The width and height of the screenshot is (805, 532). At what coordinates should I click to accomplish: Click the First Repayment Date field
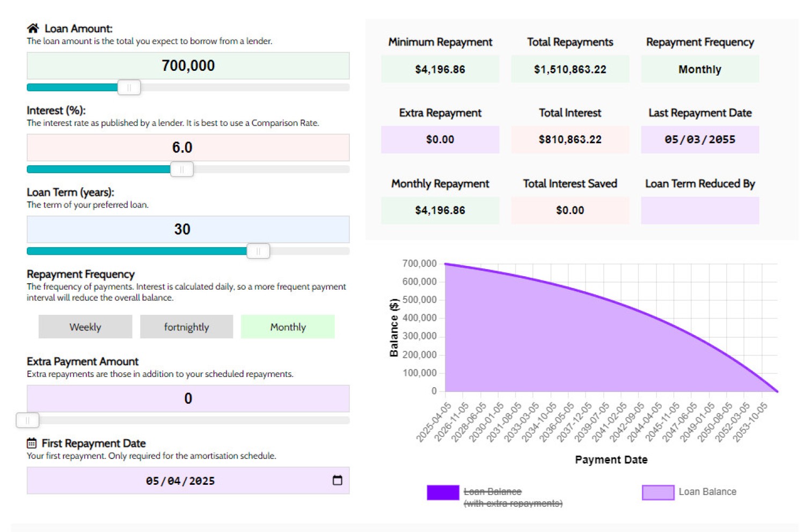(180, 481)
